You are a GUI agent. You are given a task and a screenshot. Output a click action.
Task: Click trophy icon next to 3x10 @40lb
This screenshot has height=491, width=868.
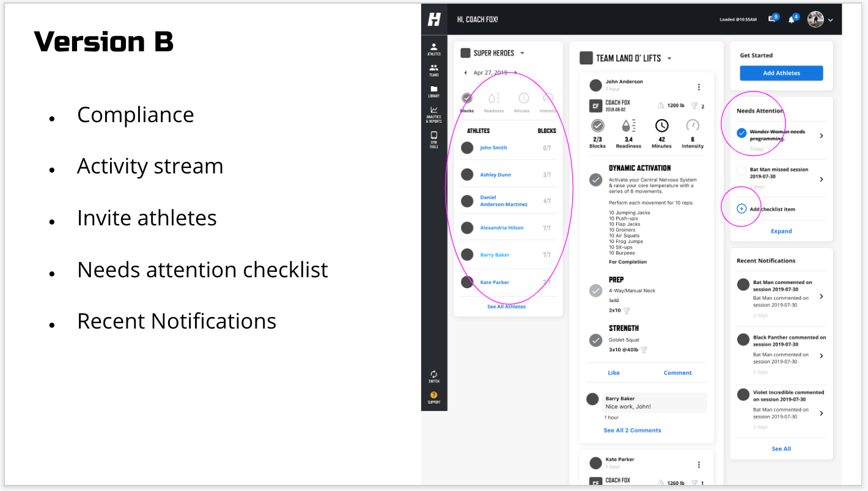[644, 350]
